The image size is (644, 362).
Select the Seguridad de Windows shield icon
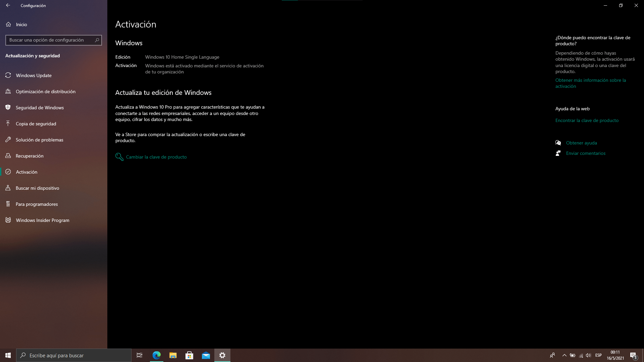tap(8, 108)
